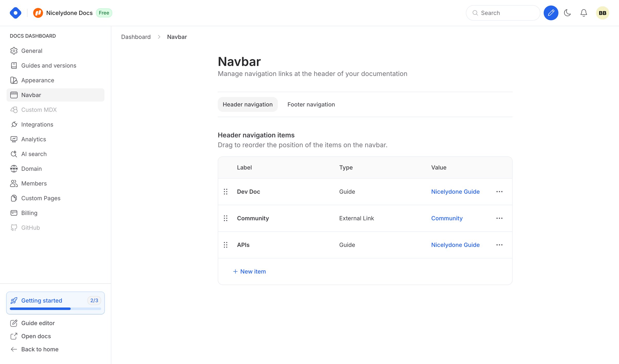Open the more options menu for APIs
The image size is (619, 364).
(x=499, y=245)
